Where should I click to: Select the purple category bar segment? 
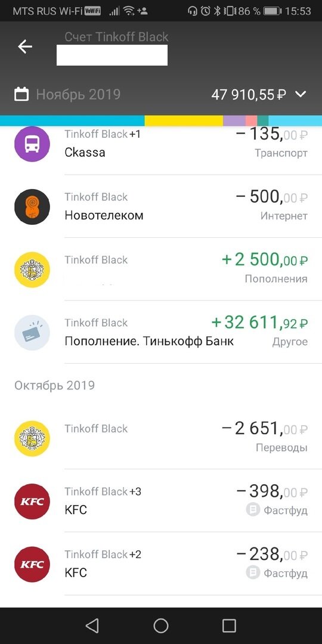234,120
